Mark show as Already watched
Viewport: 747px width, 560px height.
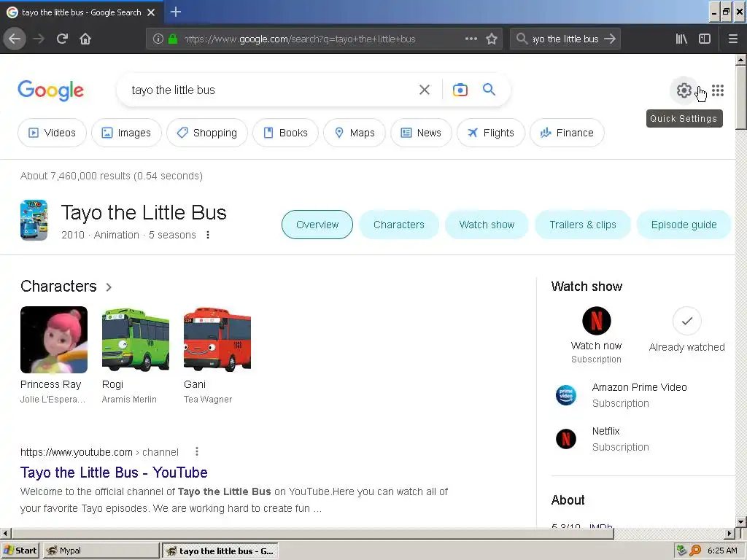[686, 321]
